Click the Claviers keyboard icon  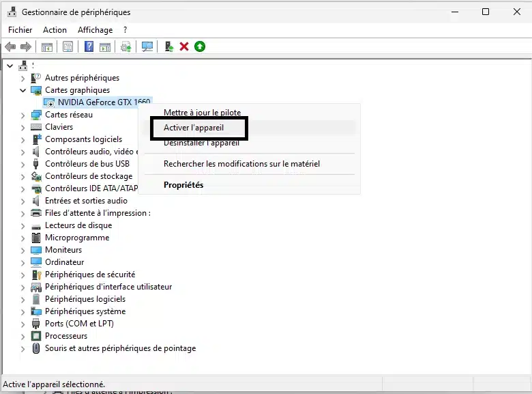pyautogui.click(x=36, y=127)
